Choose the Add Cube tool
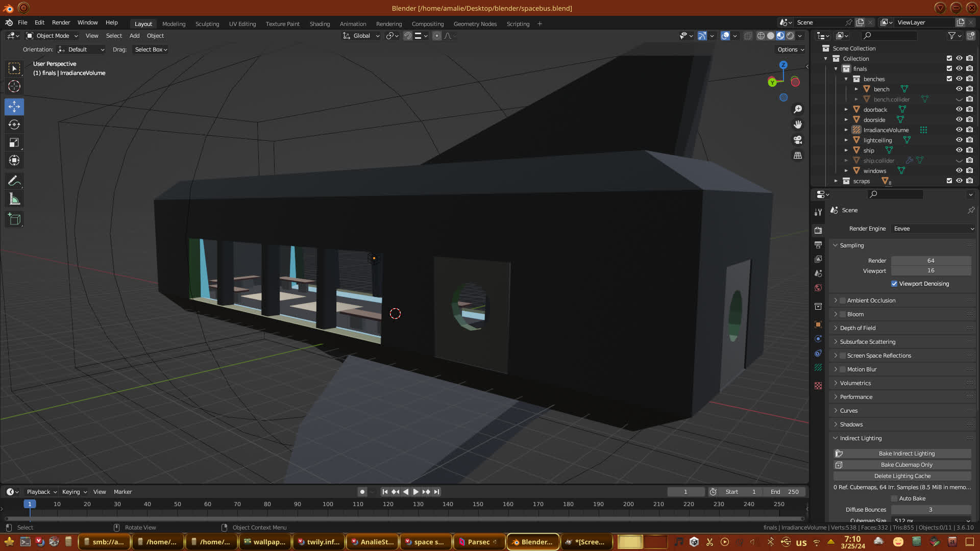Viewport: 980px width, 551px height. (x=14, y=219)
